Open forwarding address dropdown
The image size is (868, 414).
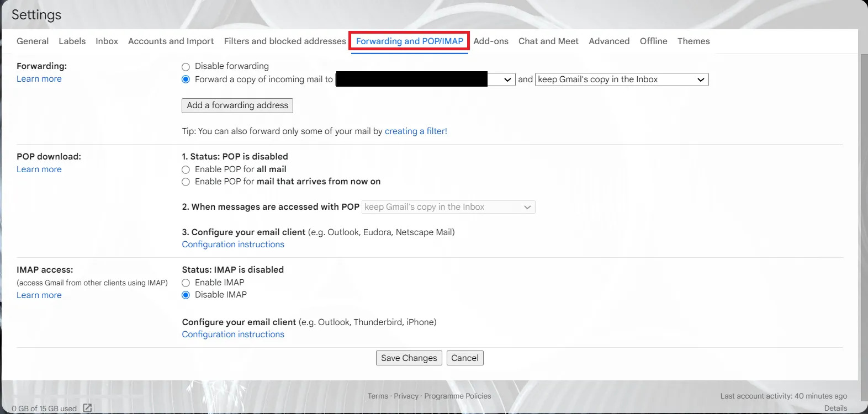[x=426, y=79]
